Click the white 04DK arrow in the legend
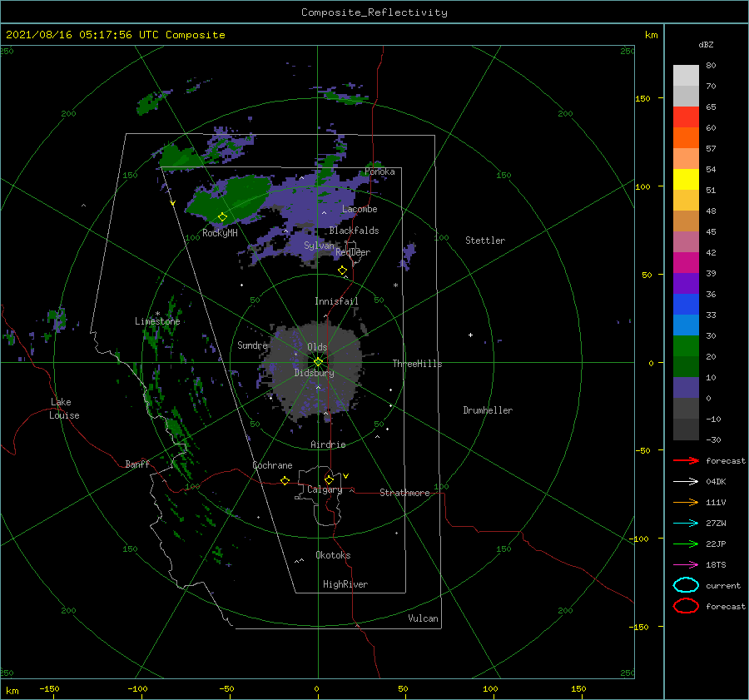This screenshot has width=749, height=700. pyautogui.click(x=686, y=481)
